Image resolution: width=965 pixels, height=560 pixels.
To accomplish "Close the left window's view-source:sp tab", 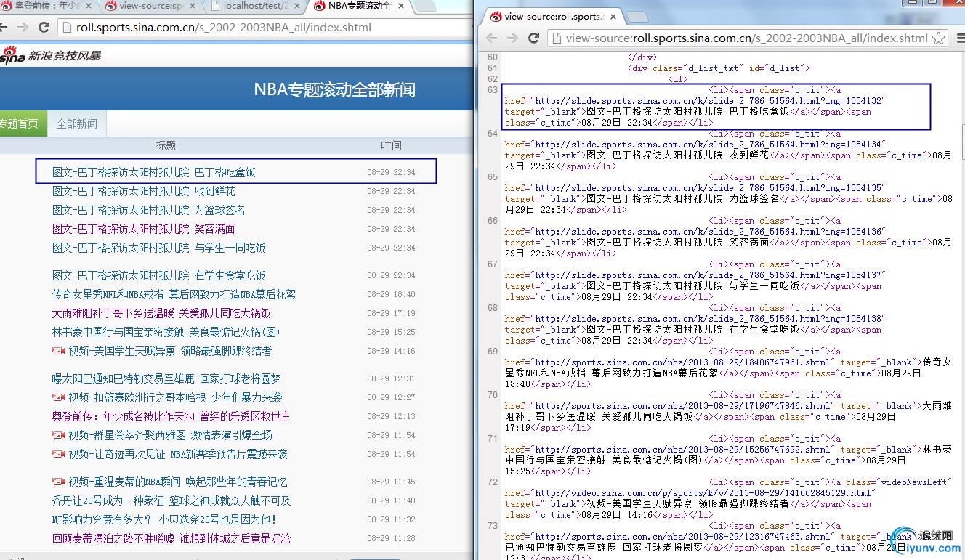I will coord(193,6).
